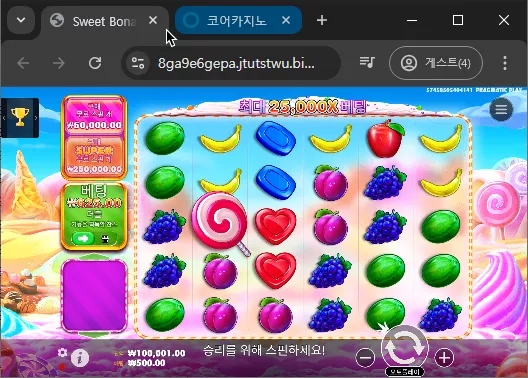Toggle the double-chance bet switch
The width and height of the screenshot is (528, 378).
94,239
